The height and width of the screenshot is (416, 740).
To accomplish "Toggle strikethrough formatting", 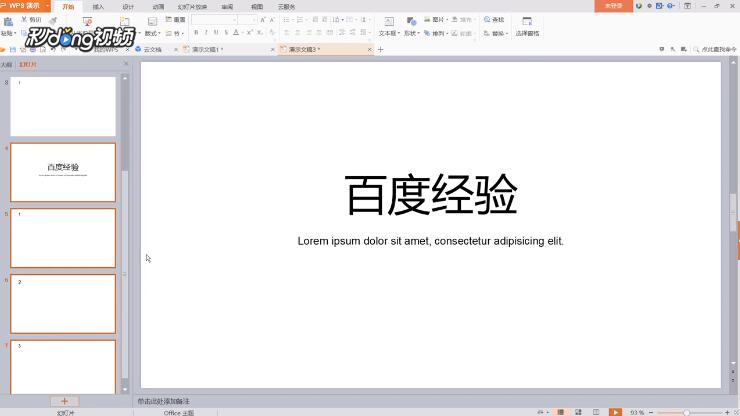I will pos(226,33).
